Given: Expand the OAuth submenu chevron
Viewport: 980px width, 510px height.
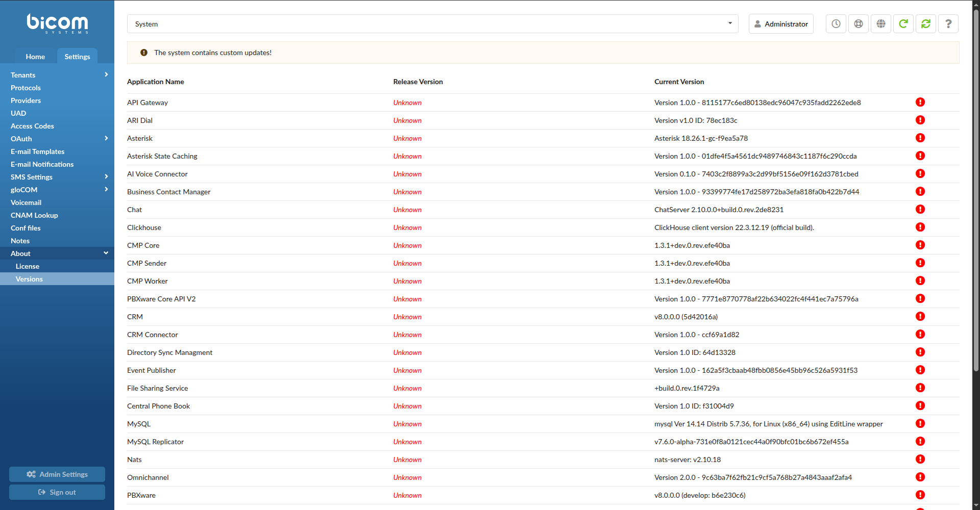Looking at the screenshot, I should click(106, 138).
